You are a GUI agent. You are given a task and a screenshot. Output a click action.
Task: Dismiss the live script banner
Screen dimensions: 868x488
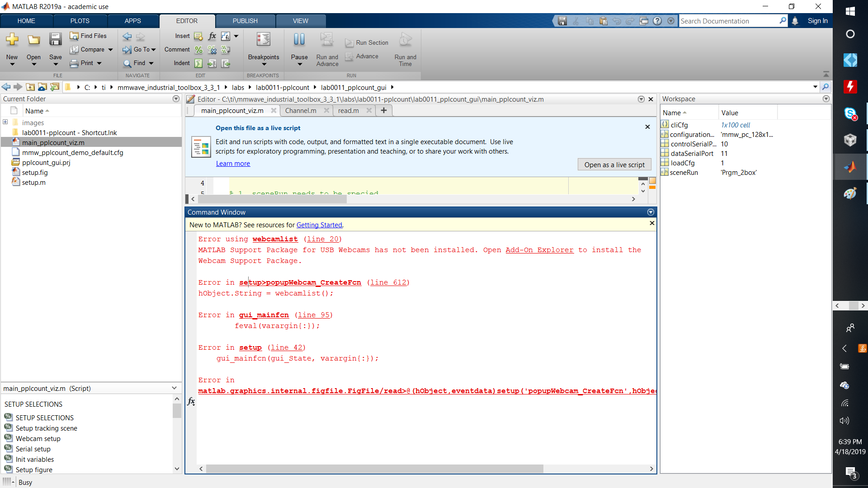[x=647, y=127]
